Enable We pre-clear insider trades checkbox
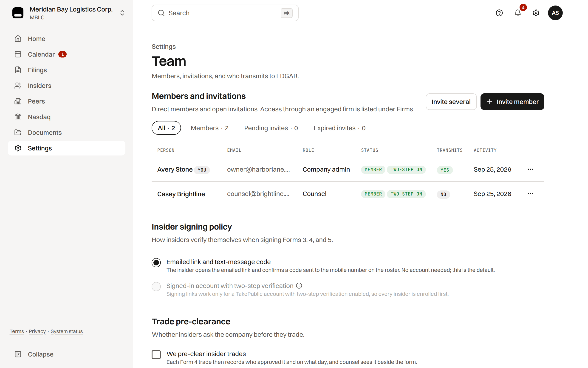The image size is (588, 368). pyautogui.click(x=156, y=355)
